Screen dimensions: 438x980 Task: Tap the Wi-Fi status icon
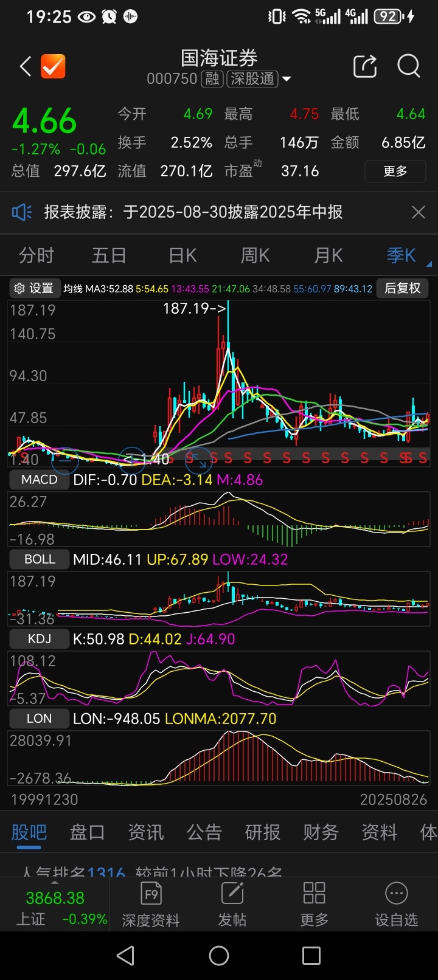click(301, 16)
